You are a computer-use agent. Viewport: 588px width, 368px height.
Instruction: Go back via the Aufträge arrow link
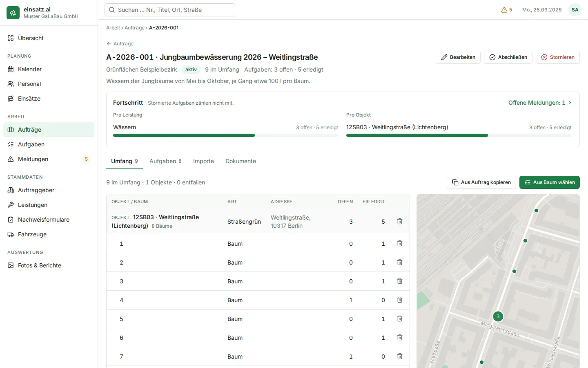[120, 44]
